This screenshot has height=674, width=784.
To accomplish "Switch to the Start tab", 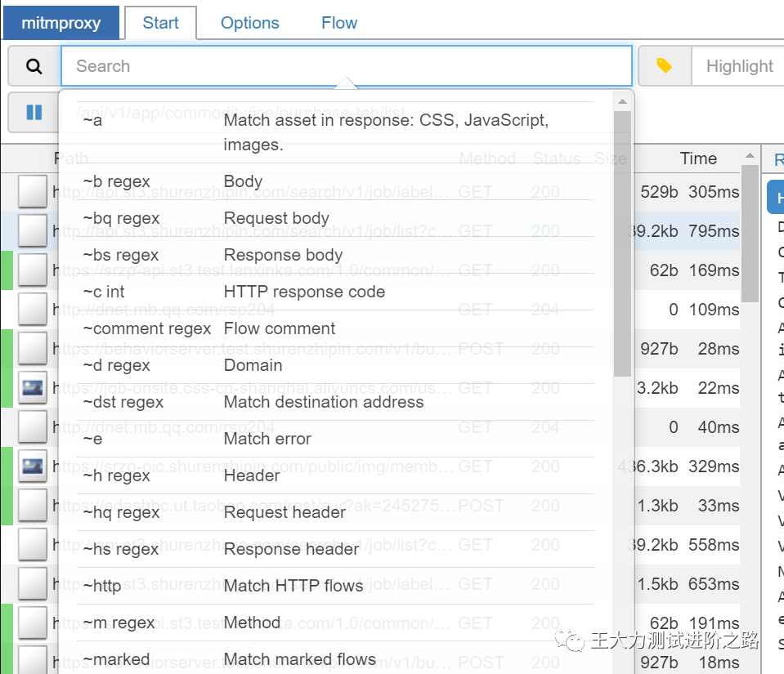I will [x=160, y=23].
